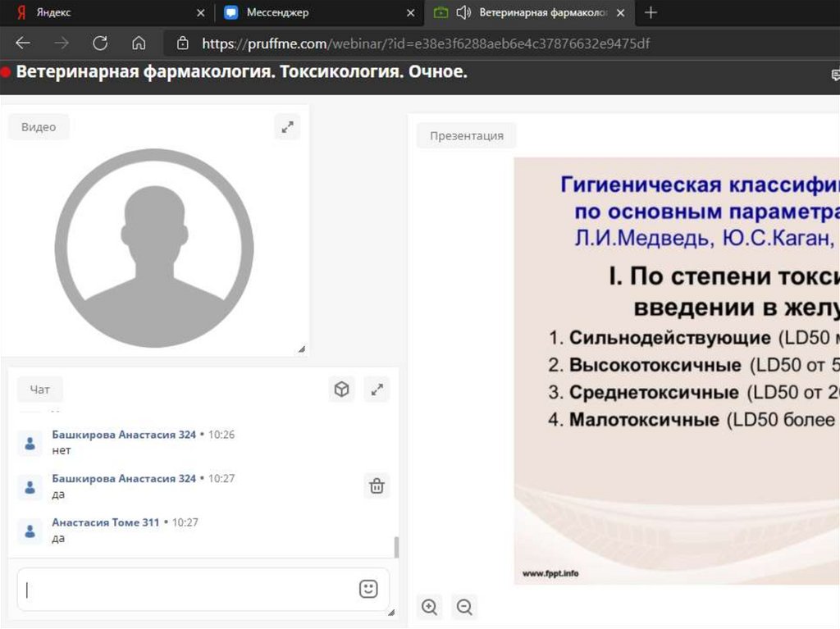Navigate back in browser history
The image size is (840, 629).
point(23,43)
